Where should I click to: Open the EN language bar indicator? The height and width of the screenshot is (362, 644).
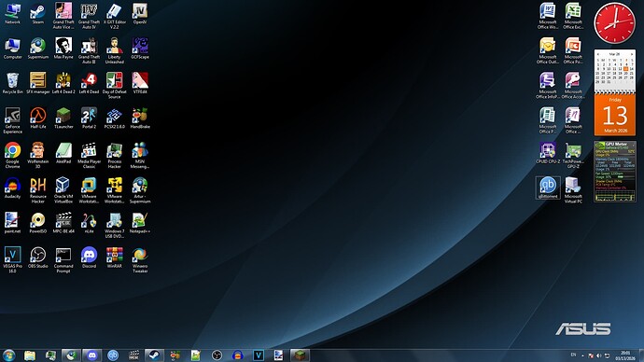(573, 355)
